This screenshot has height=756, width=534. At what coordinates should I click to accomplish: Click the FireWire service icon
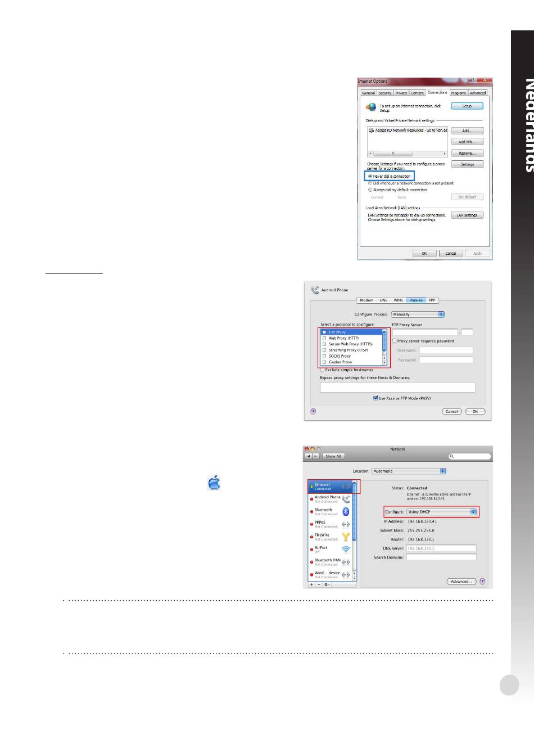point(346,537)
